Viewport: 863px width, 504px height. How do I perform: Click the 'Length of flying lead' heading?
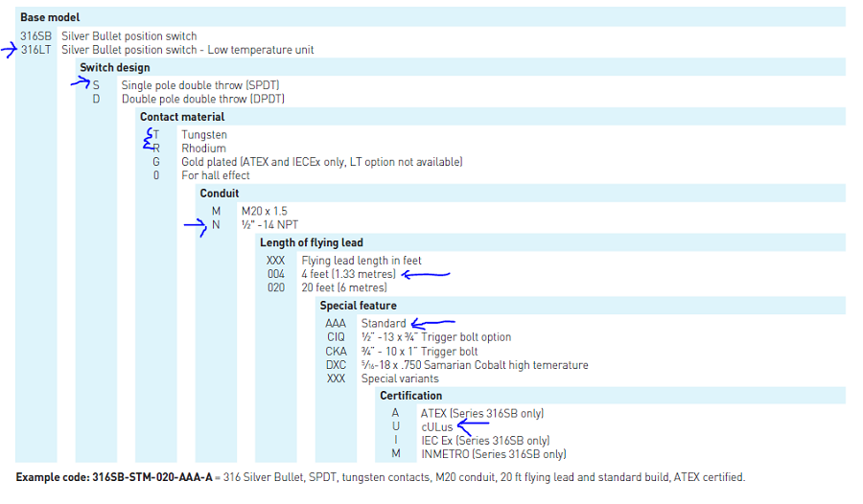click(312, 242)
